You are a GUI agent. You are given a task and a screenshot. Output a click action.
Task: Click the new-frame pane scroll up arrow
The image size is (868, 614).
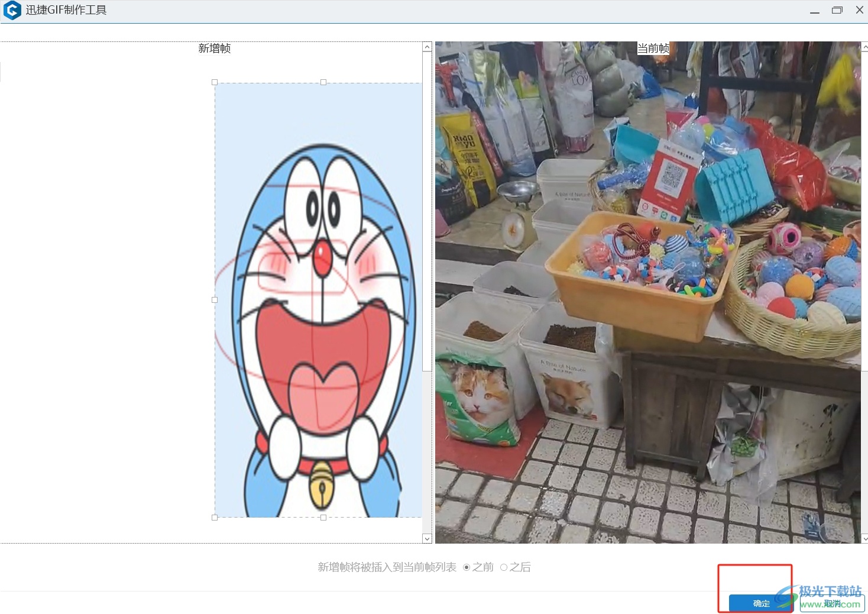coord(427,47)
